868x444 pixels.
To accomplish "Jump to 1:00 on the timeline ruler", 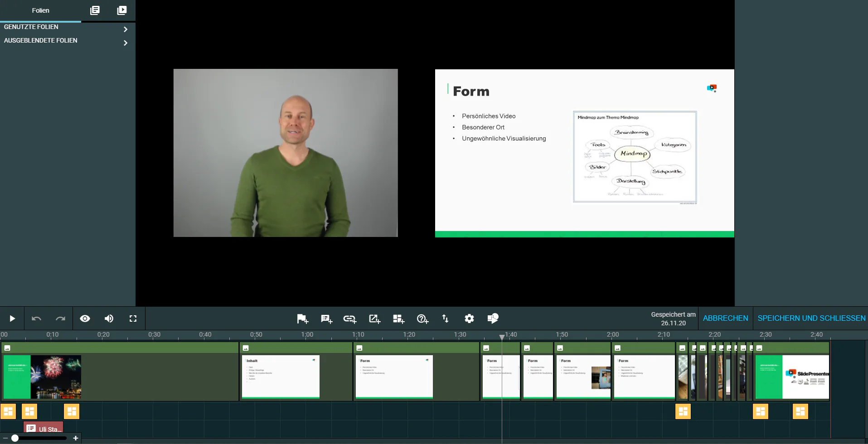I will 307,335.
